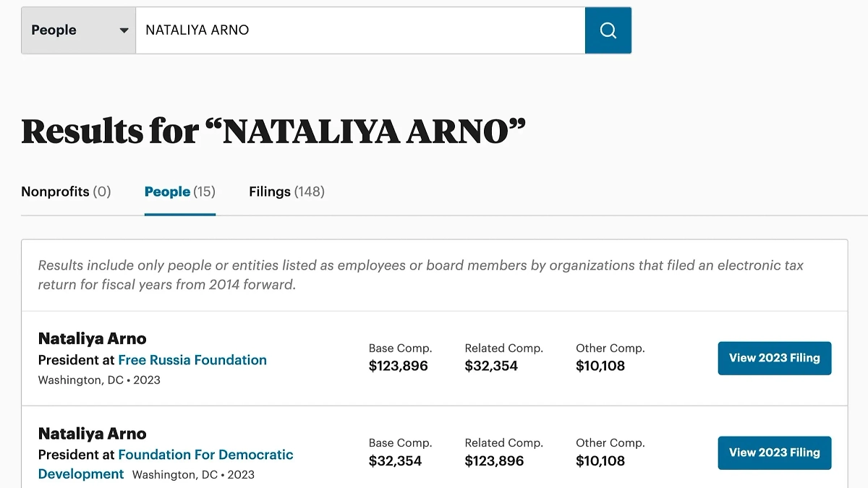
Task: Switch to the Nonprofits (0) tab
Action: click(x=66, y=192)
